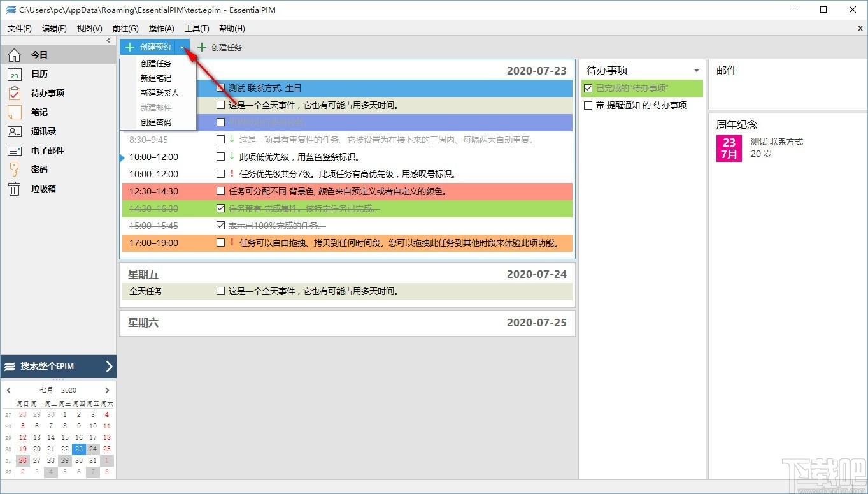Select 星期六 day header
The image size is (868, 494).
click(143, 323)
